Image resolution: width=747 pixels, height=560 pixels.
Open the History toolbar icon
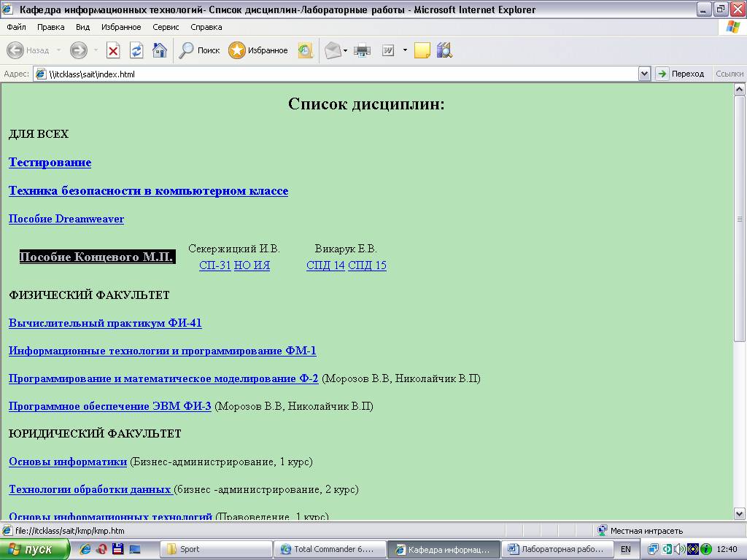[x=305, y=50]
